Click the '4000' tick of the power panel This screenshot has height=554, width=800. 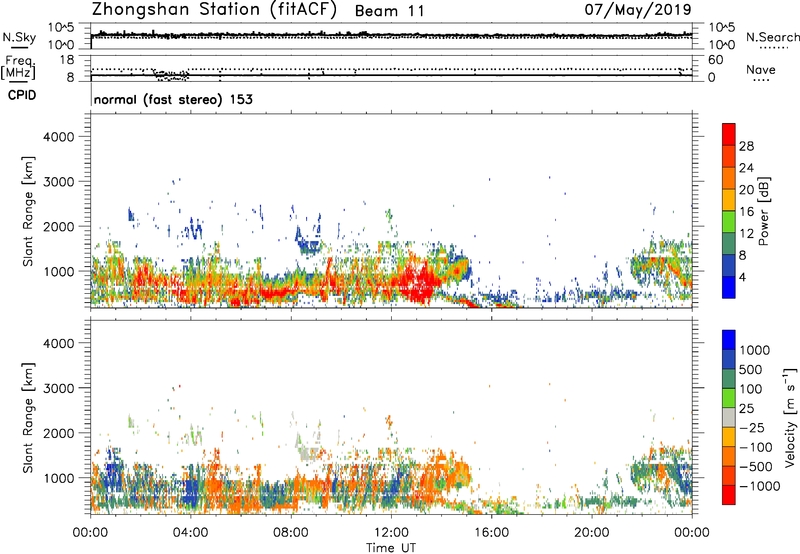58,137
